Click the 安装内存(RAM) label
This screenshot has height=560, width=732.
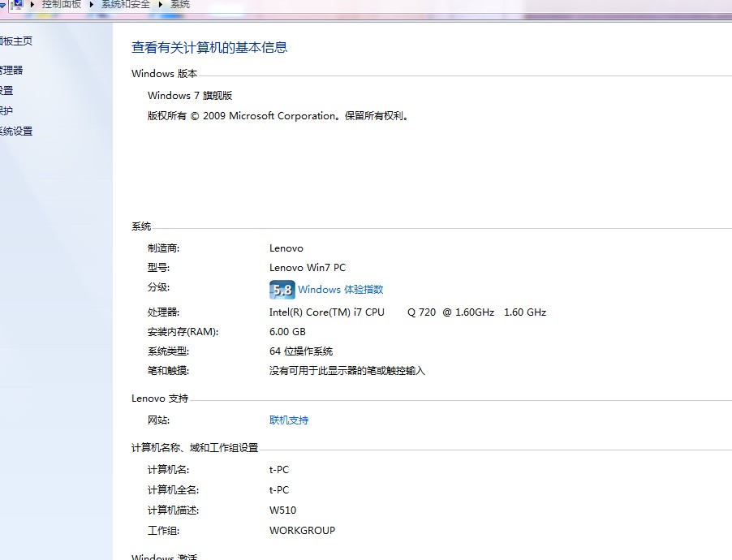click(183, 332)
